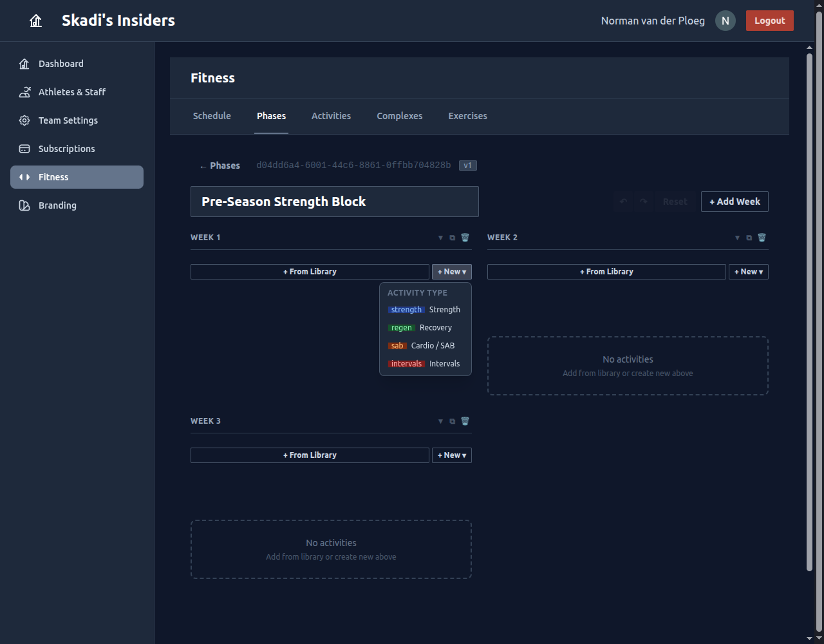Click the phase ID d04dd6a4 text
824x644 pixels.
click(353, 166)
